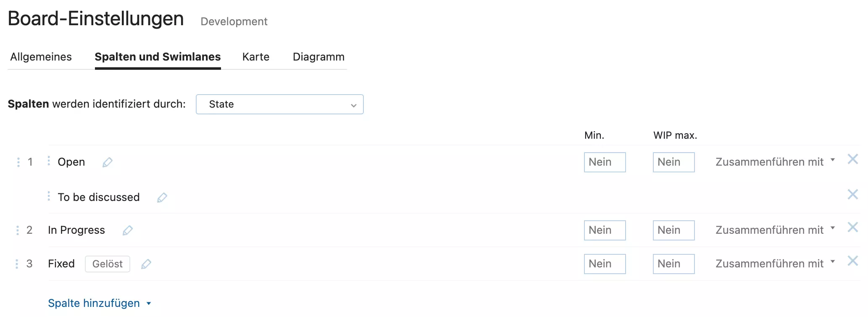Switch to the Allgemeines tab
This screenshot has width=868, height=317.
point(41,57)
